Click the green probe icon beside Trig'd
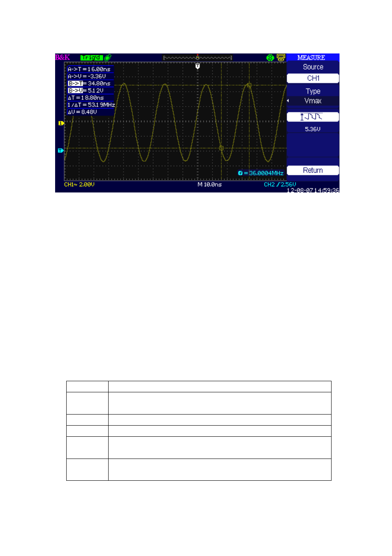Image resolution: width=392 pixels, height=556 pixels. [x=108, y=58]
